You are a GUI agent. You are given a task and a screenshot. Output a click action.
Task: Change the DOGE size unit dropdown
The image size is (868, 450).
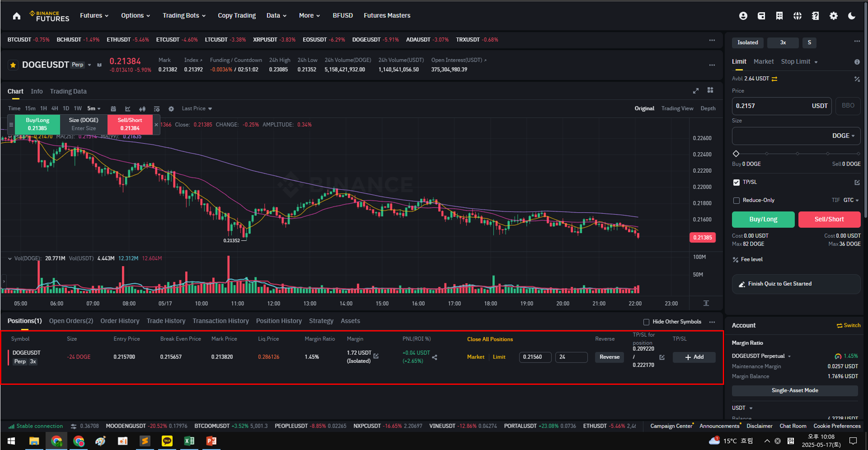click(843, 136)
